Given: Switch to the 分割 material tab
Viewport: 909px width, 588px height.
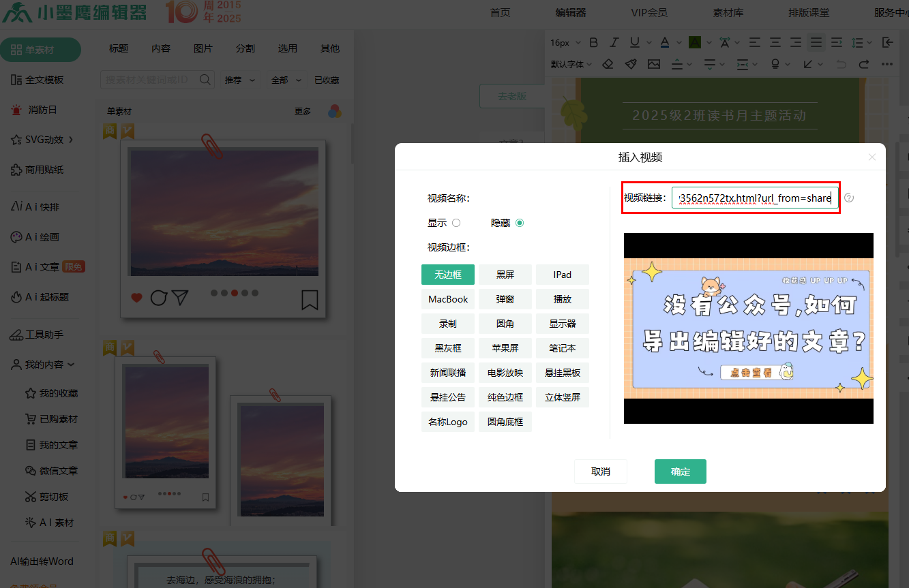Looking at the screenshot, I should point(245,48).
